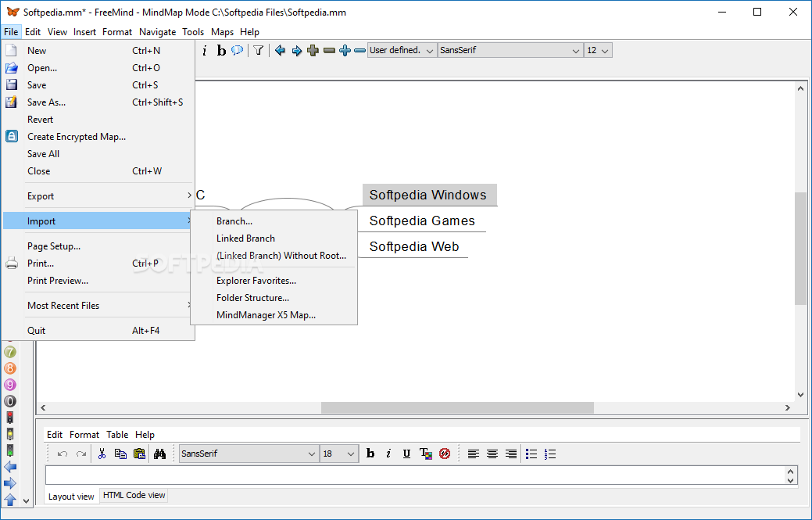Open the note editor Table menu

(x=117, y=435)
